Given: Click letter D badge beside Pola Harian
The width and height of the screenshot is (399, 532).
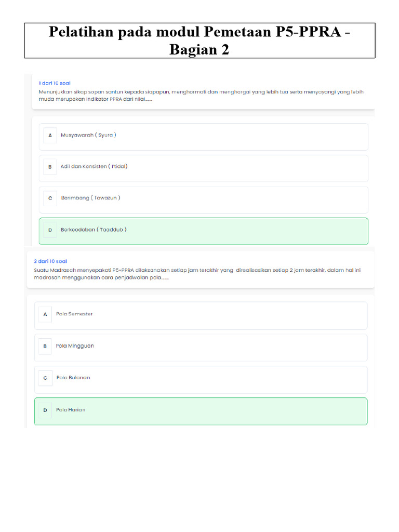Looking at the screenshot, I should pos(45,410).
